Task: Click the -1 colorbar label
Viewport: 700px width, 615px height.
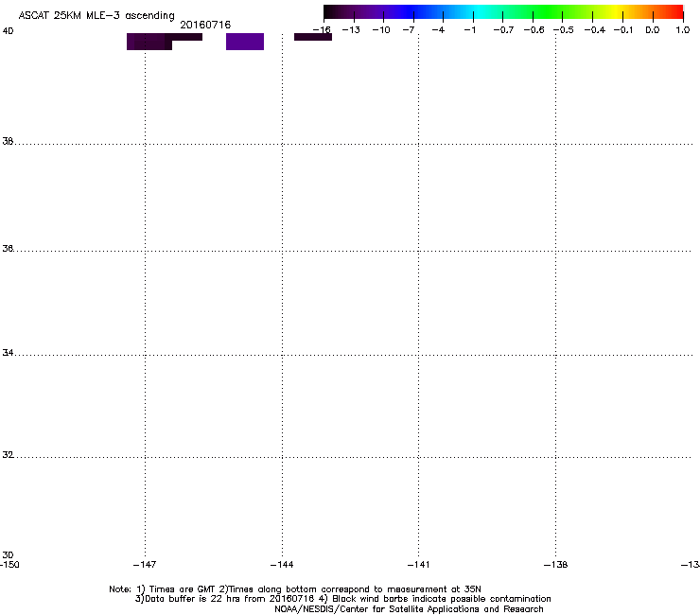Action: [x=469, y=30]
